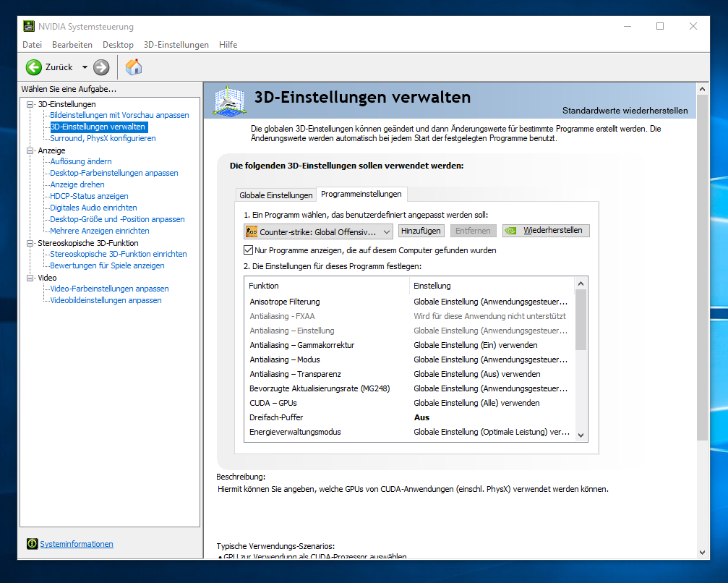Click Standardwerte wiederherstellen link

pyautogui.click(x=625, y=111)
